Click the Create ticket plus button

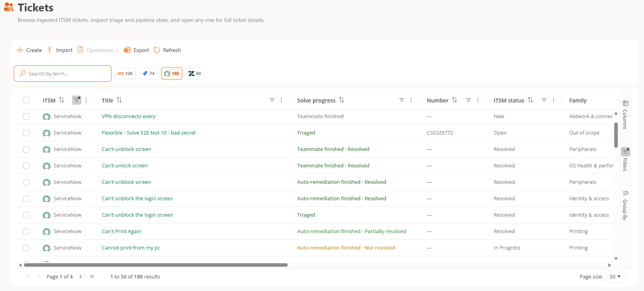click(29, 50)
